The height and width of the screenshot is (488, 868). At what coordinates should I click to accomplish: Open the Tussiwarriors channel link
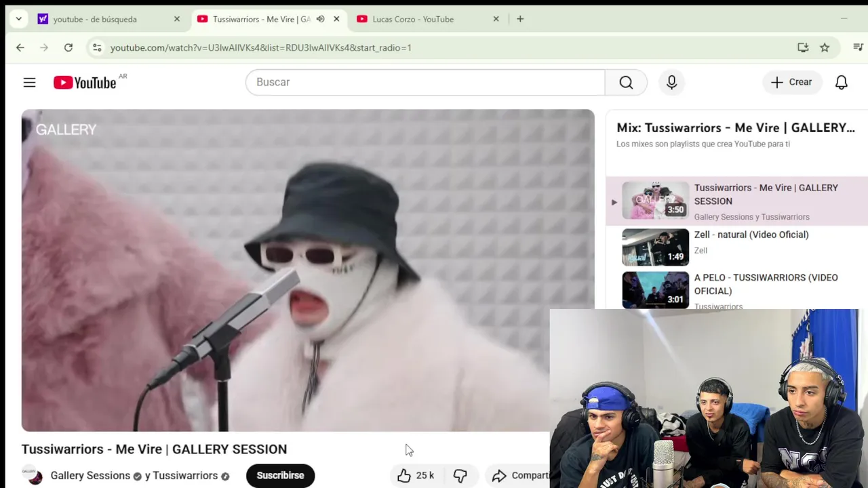(185, 476)
